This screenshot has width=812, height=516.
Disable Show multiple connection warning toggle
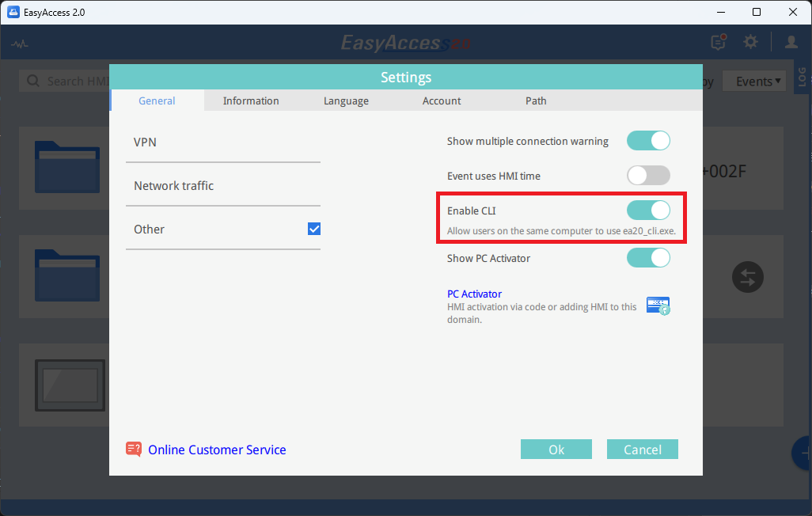(648, 141)
